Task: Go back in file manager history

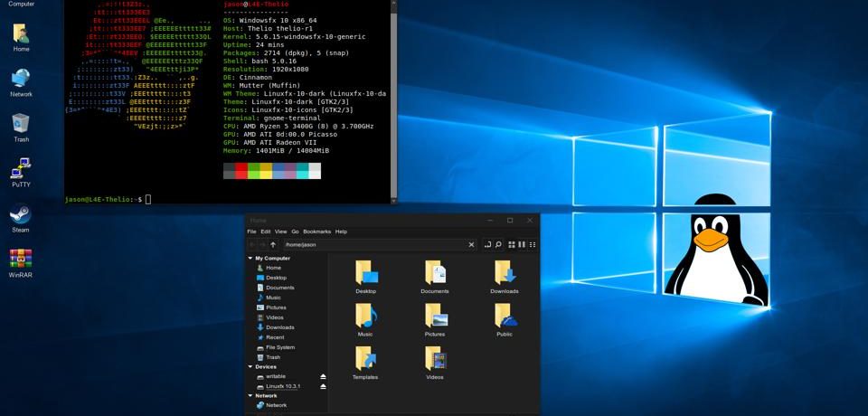Action: tap(252, 244)
